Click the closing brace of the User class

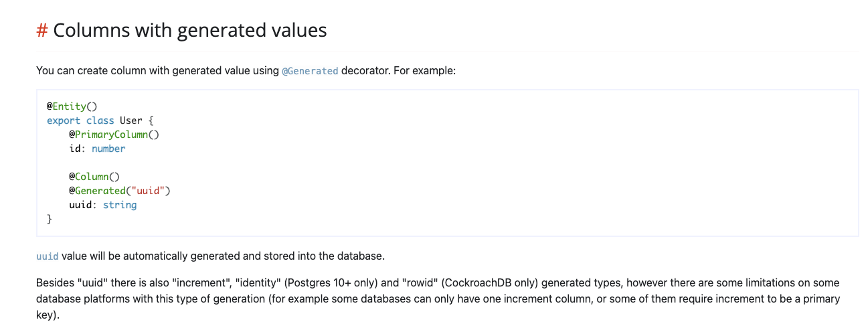[x=49, y=219]
